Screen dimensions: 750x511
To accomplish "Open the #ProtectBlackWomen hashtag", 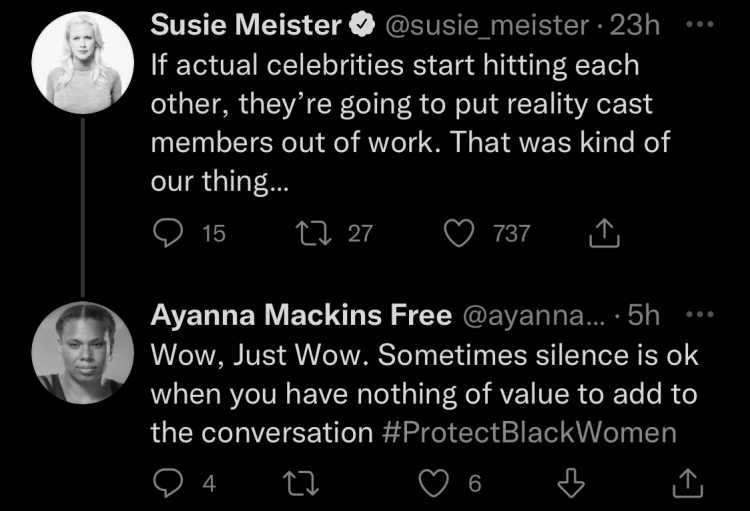I will click(x=529, y=433).
